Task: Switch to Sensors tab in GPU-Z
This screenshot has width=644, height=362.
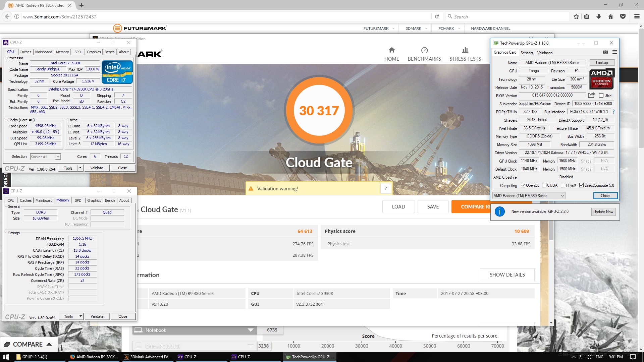Action: click(527, 53)
